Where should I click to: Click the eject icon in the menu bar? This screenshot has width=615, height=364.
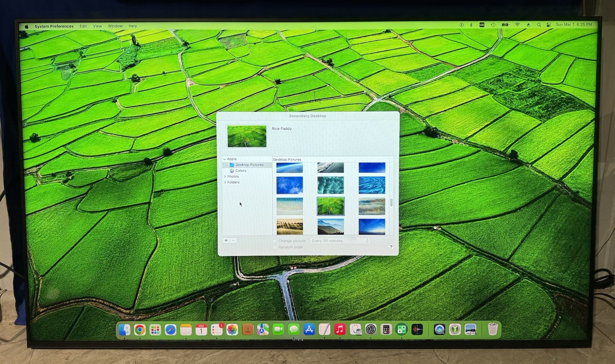[x=529, y=25]
